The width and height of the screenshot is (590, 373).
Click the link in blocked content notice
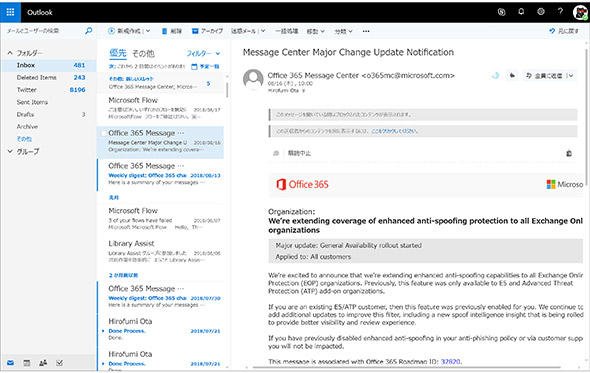394,131
